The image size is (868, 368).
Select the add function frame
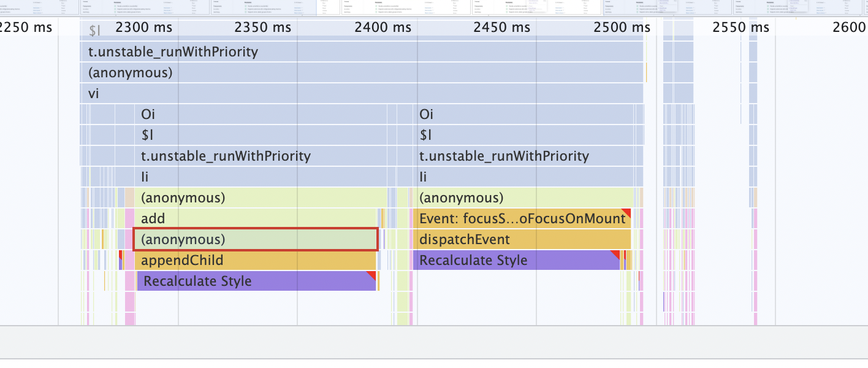pyautogui.click(x=256, y=219)
